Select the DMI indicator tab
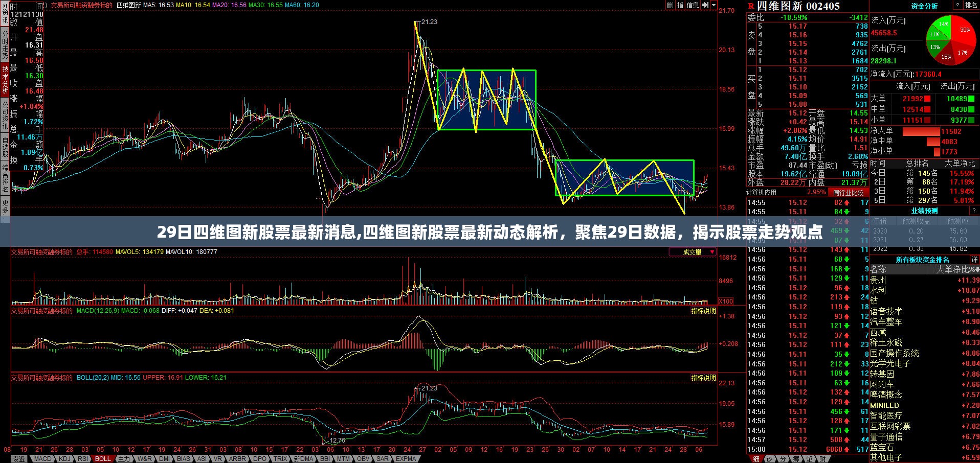This screenshot has height=463, width=980. (164, 459)
